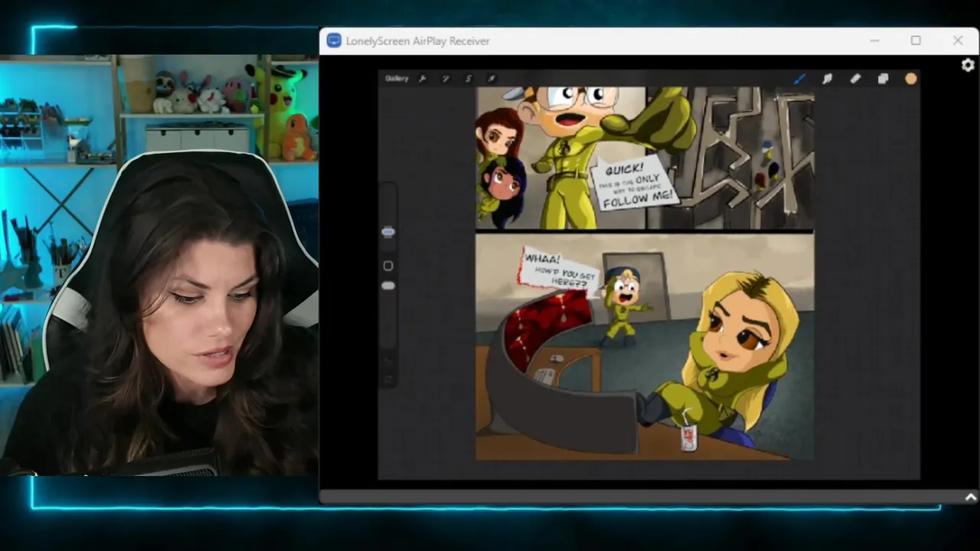The height and width of the screenshot is (551, 980).
Task: Click the LonelyScreen app icon in title bar
Action: pyautogui.click(x=334, y=41)
